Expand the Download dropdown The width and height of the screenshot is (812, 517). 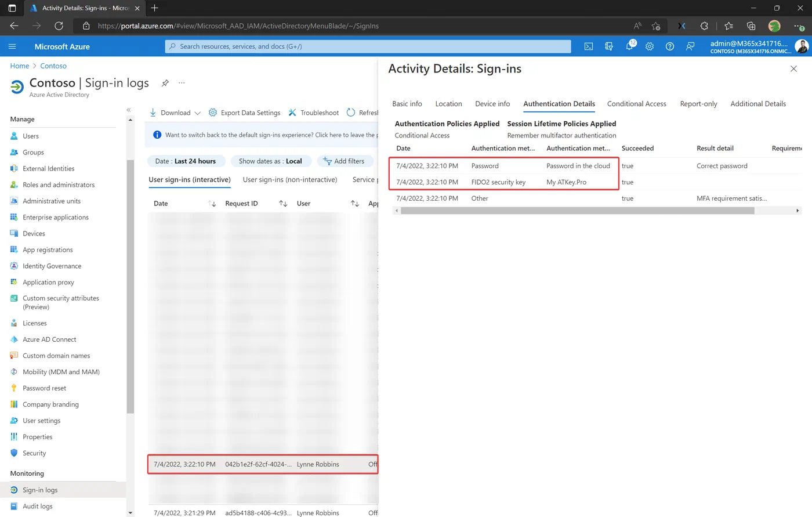pos(175,113)
